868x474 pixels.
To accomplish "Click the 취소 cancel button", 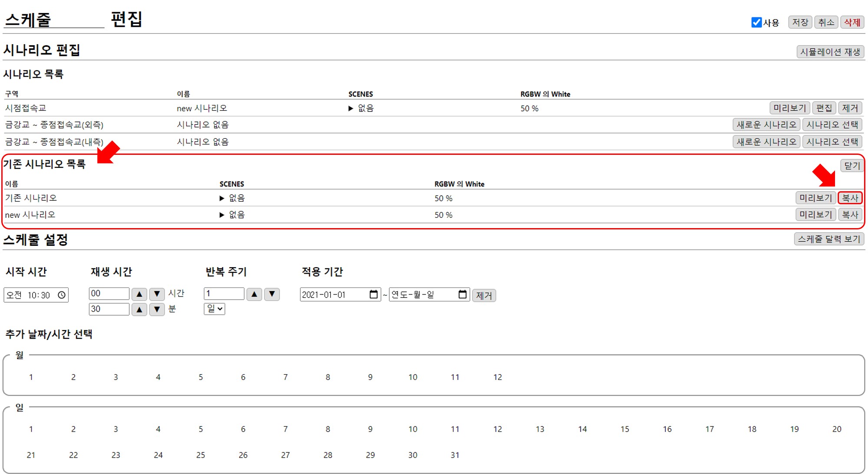I will point(826,23).
